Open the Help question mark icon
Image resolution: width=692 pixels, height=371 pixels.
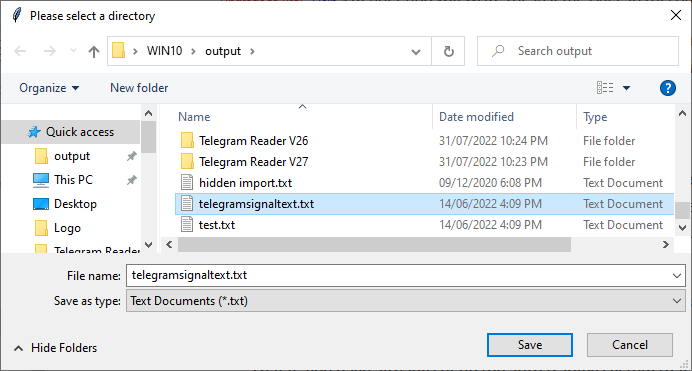click(x=667, y=88)
